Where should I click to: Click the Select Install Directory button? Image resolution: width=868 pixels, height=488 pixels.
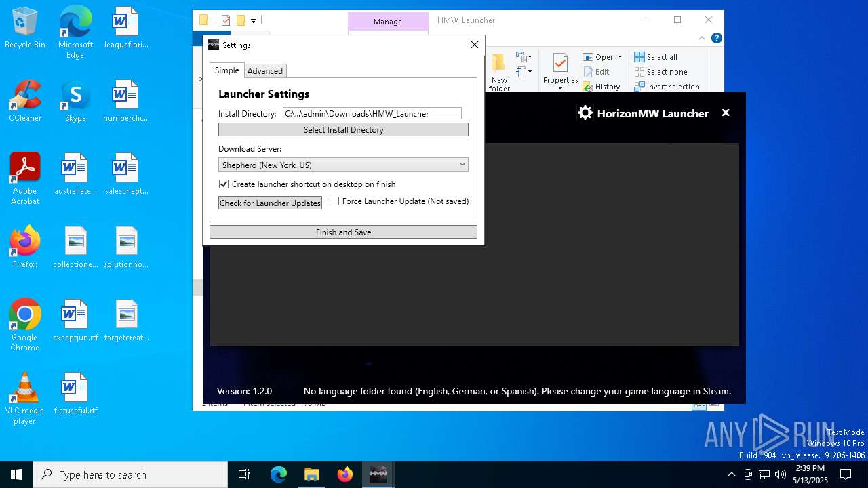(x=343, y=129)
